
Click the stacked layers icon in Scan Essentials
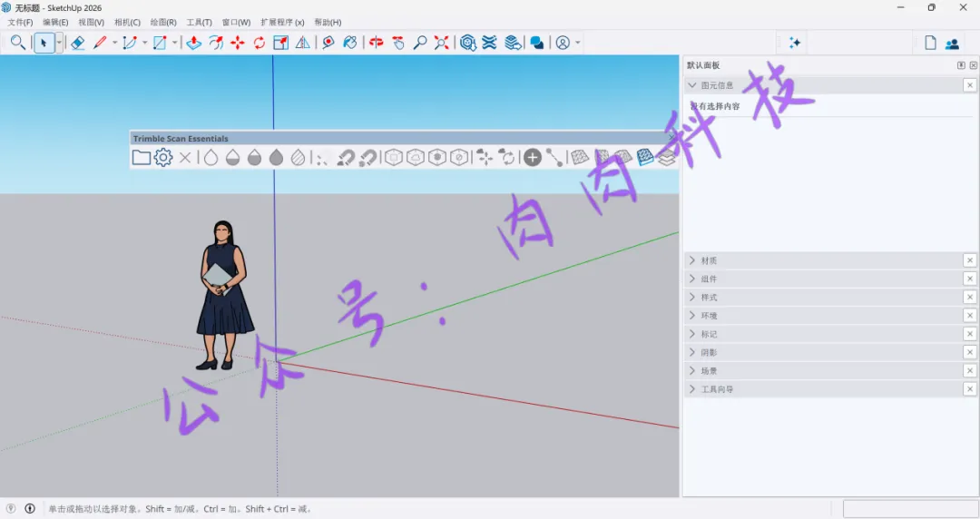667,158
